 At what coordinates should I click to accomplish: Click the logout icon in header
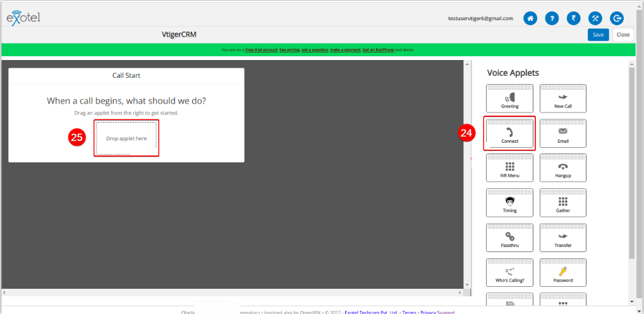pyautogui.click(x=617, y=18)
